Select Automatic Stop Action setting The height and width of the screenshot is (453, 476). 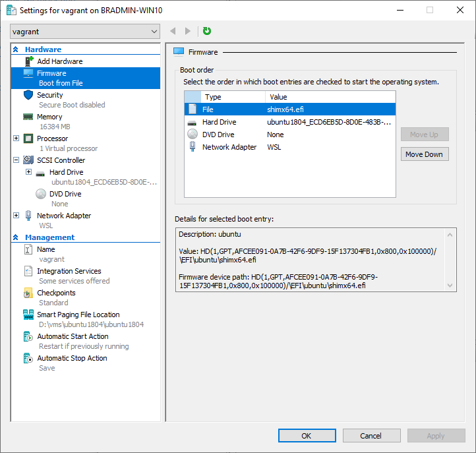tap(72, 358)
